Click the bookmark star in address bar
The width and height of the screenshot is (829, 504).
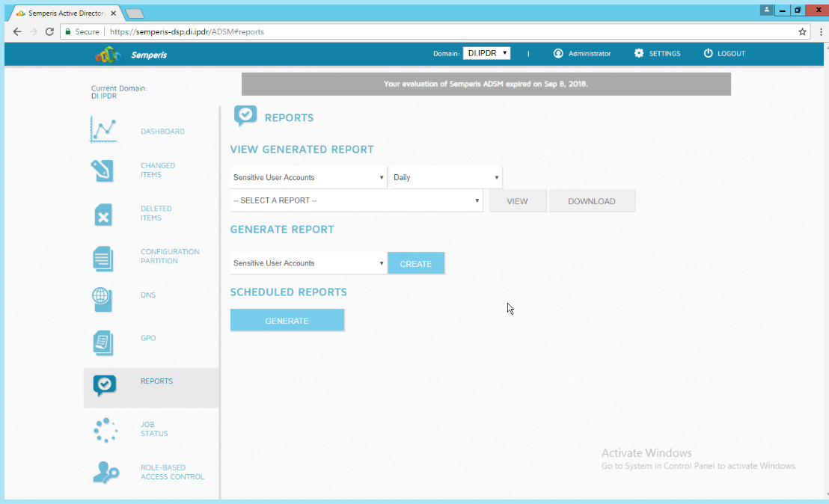pos(802,32)
